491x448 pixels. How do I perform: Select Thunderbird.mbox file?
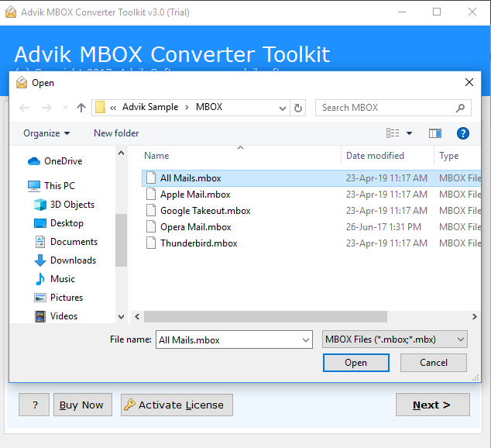[311, 243]
